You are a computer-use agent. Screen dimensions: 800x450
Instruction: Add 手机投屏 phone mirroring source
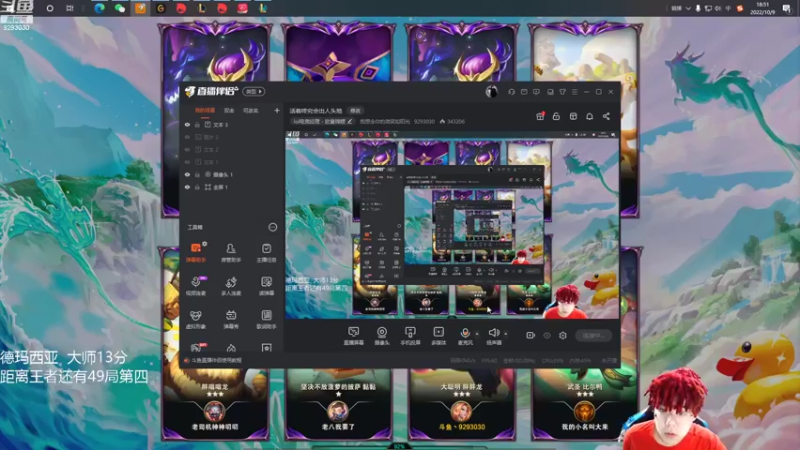pos(410,336)
